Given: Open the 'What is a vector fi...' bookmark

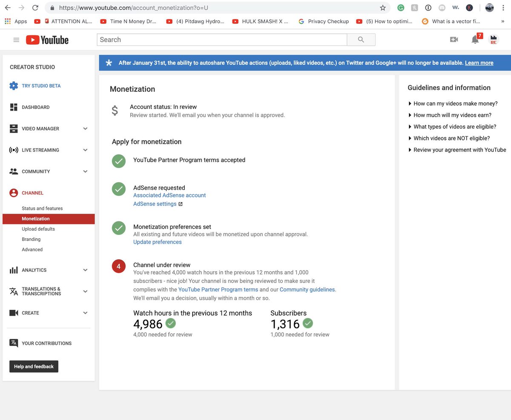Looking at the screenshot, I should pyautogui.click(x=451, y=21).
